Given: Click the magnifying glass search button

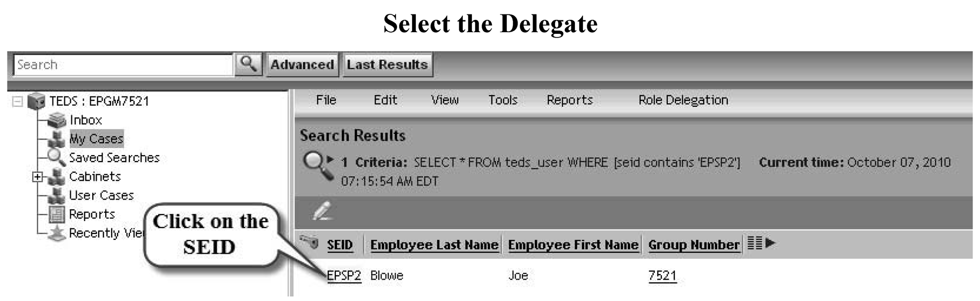Looking at the screenshot, I should (248, 64).
